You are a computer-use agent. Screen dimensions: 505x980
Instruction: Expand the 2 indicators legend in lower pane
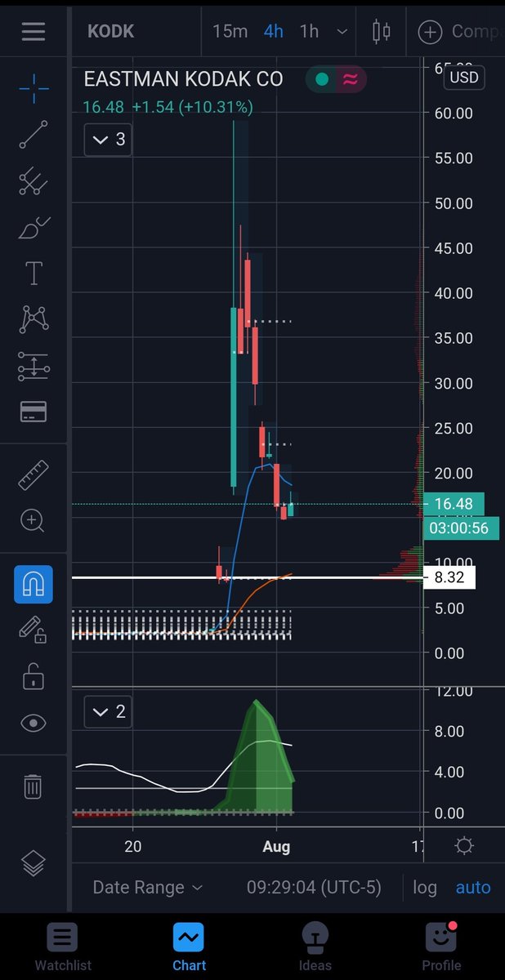(x=109, y=711)
